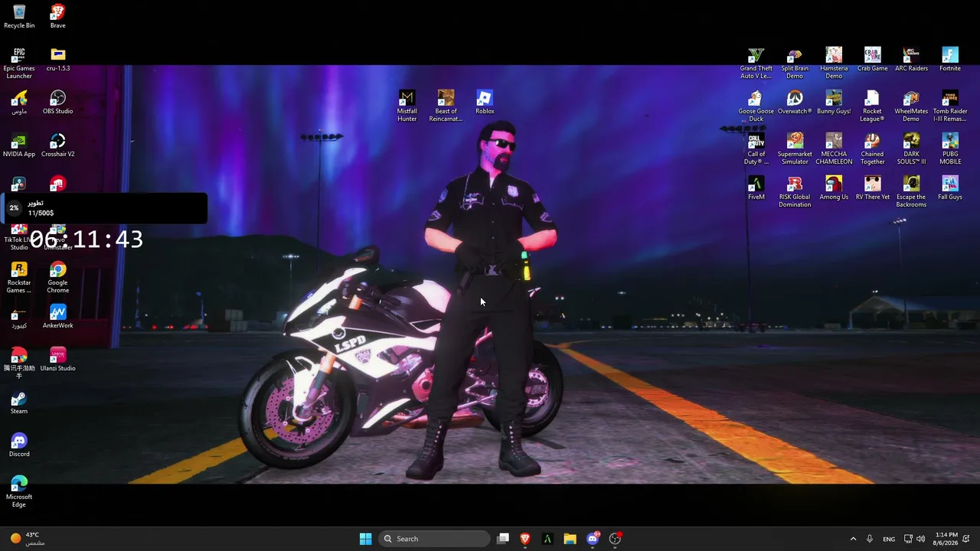
Task: Select the cru-1.5.3 folder on desktop
Action: pos(57,59)
